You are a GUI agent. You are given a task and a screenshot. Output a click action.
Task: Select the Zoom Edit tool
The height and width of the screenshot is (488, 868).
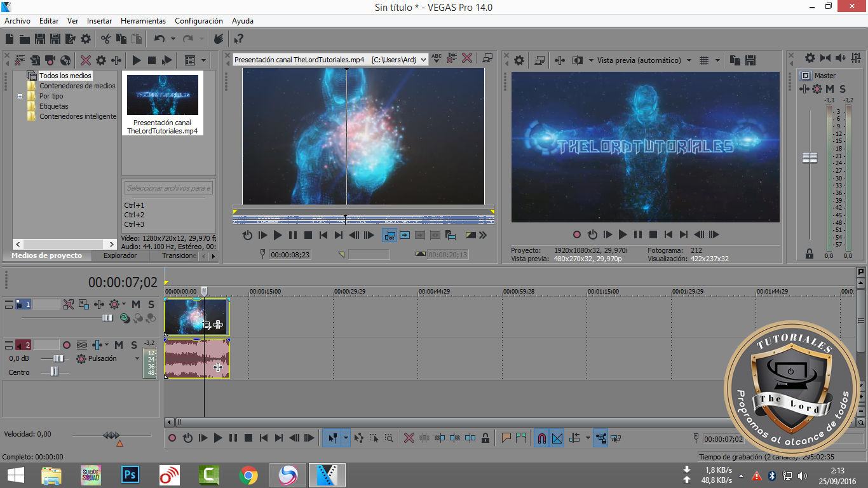[389, 438]
